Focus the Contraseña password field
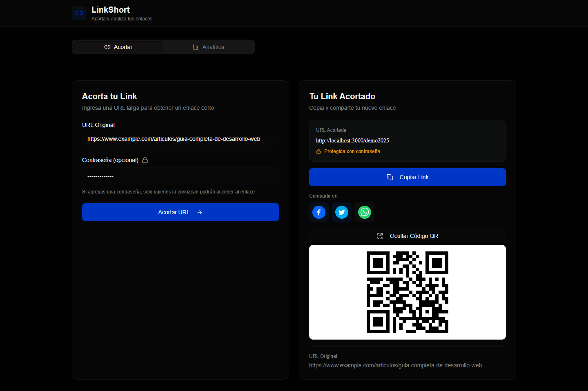588x391 pixels. point(180,176)
